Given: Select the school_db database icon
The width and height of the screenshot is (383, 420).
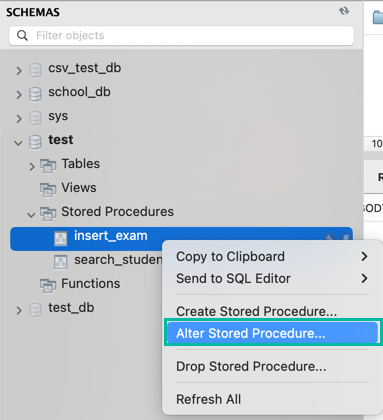Looking at the screenshot, I should 35,94.
